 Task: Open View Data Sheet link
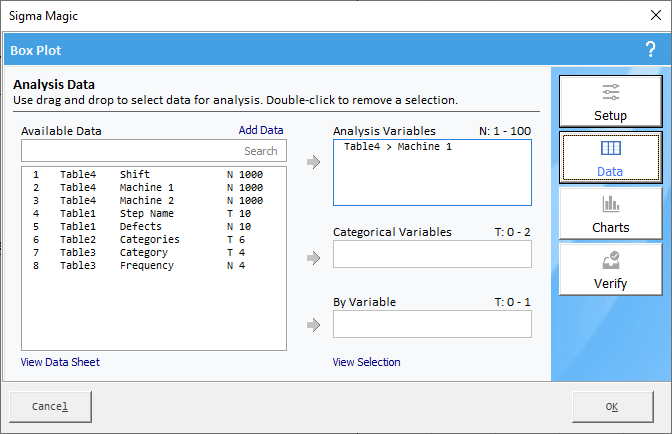(x=60, y=362)
